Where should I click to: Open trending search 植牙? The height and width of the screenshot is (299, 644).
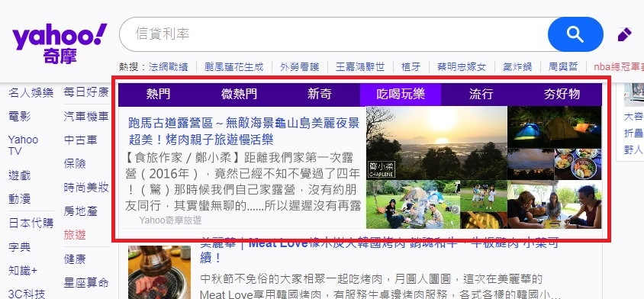411,67
